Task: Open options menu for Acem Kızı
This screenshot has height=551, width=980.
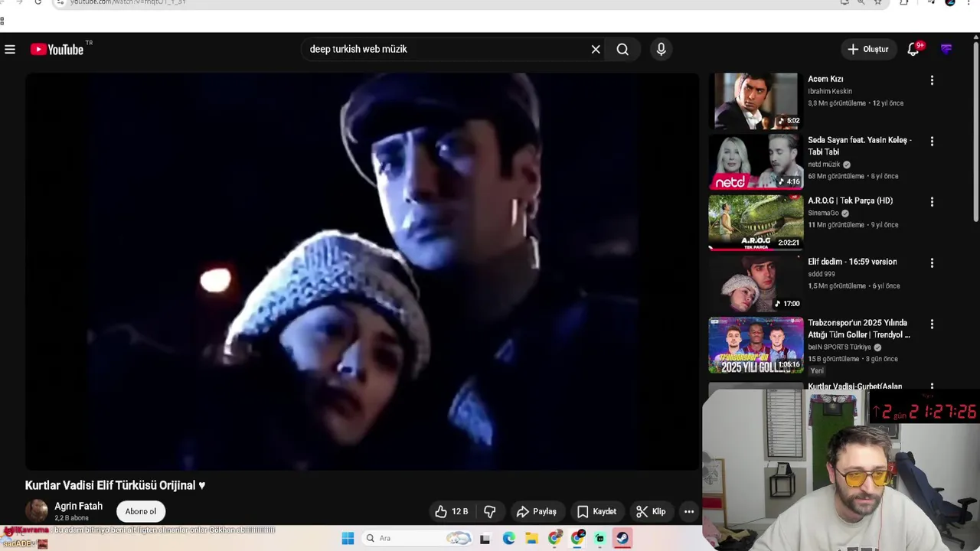Action: click(932, 80)
